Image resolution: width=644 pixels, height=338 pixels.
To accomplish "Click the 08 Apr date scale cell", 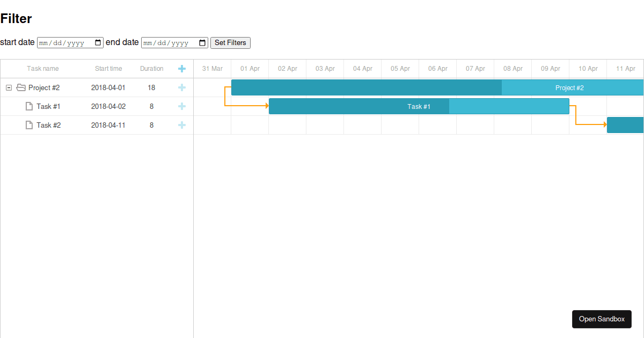I will [513, 69].
